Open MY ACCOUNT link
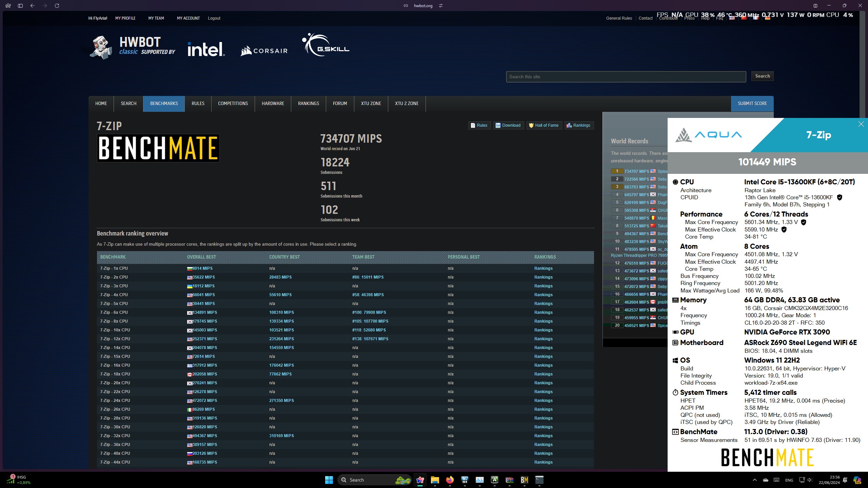Screen dimensions: 868x488 pos(188,18)
